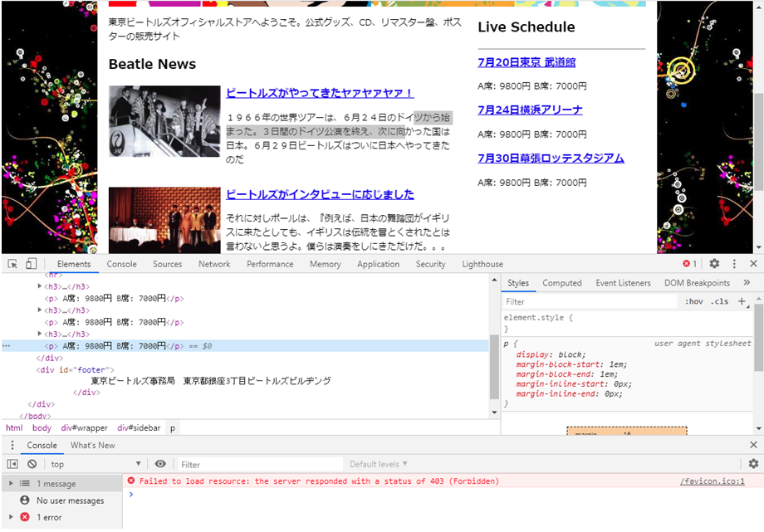764x532 pixels.
Task: Switch to the Console tab
Action: click(x=122, y=264)
